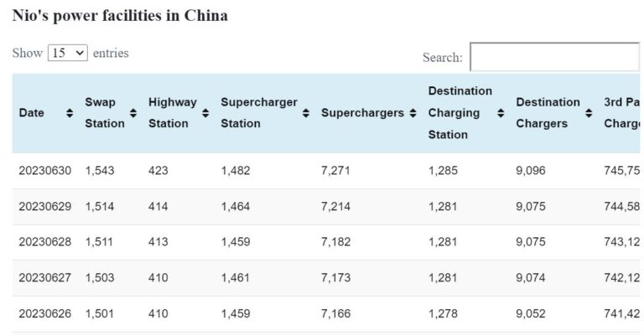Select the 20230630 date cell
This screenshot has height=335, width=644.
[45, 171]
